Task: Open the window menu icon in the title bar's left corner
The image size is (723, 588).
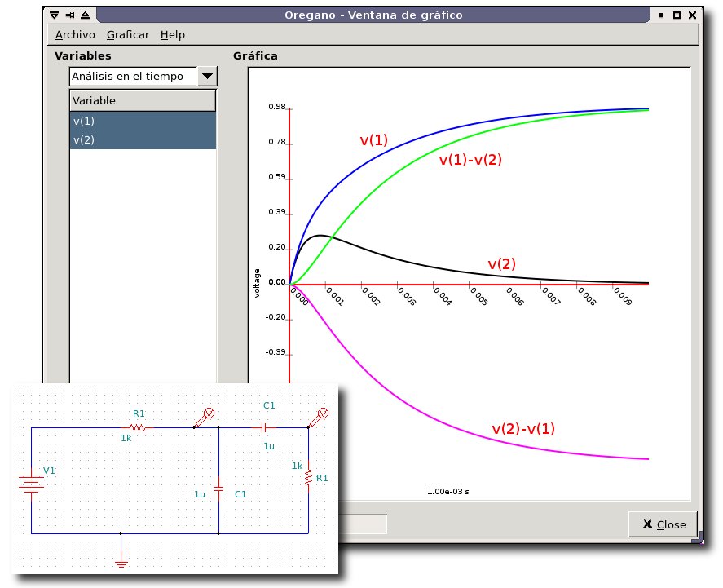Action: 54,15
